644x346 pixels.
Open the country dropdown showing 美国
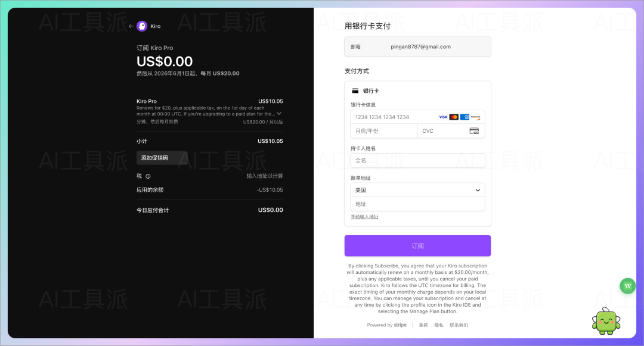pos(417,190)
